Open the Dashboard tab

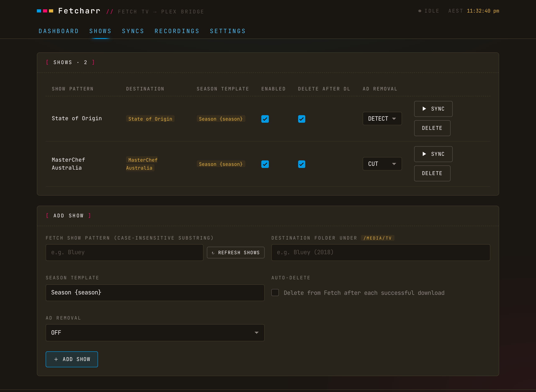(x=59, y=31)
